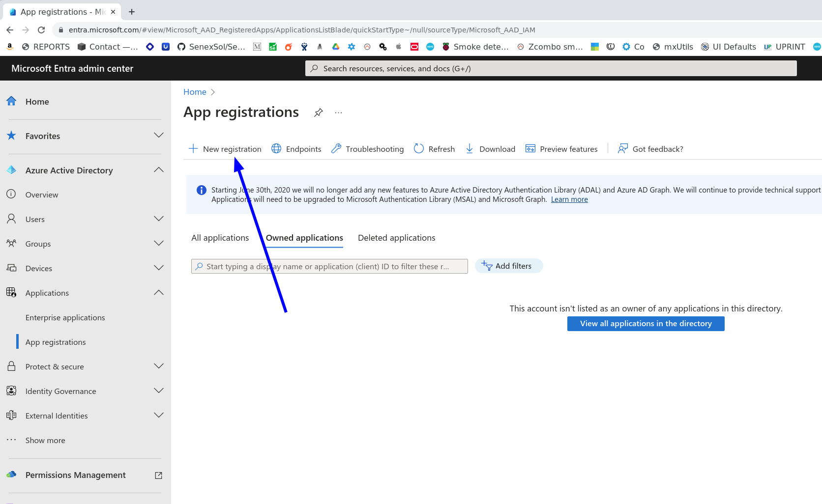The image size is (822, 504).
Task: Expand the Devices menu
Action: pos(158,268)
